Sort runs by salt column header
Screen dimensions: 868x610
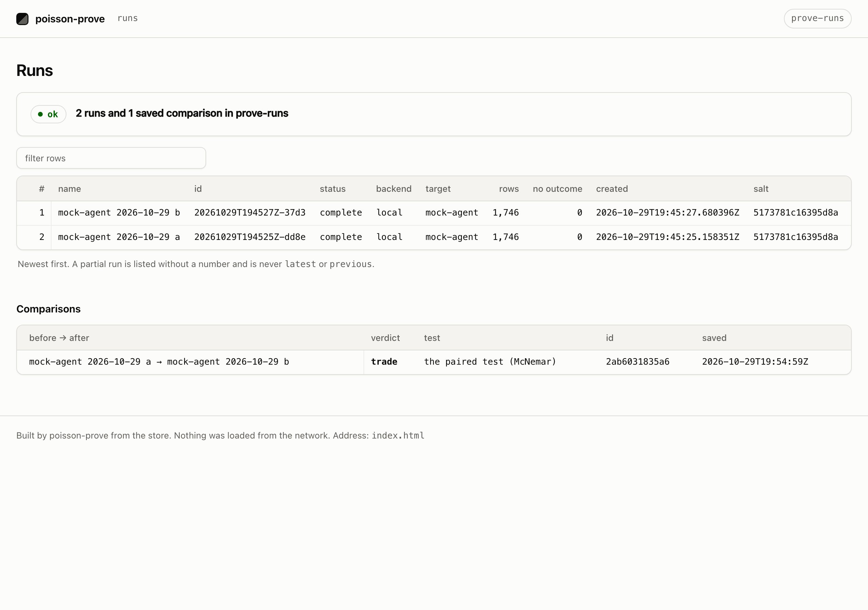coord(761,189)
